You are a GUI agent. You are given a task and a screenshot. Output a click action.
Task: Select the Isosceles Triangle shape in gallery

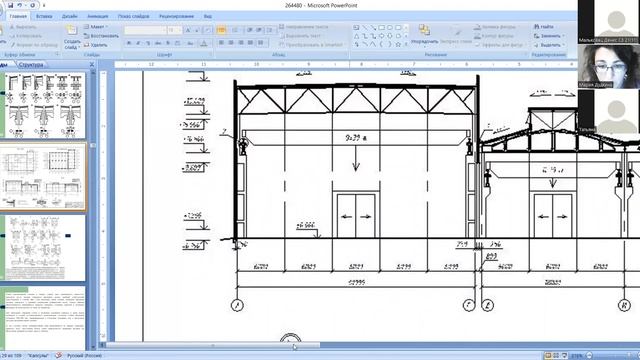[356, 36]
